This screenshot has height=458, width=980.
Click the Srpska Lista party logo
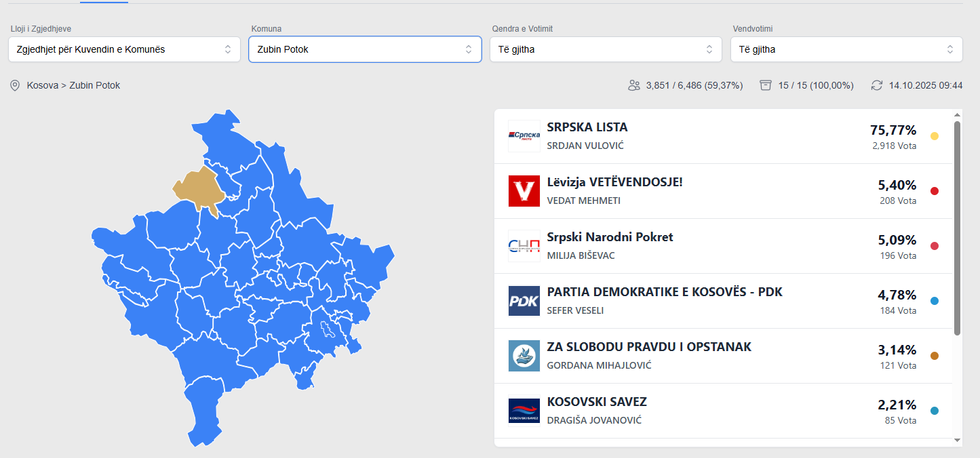click(524, 136)
